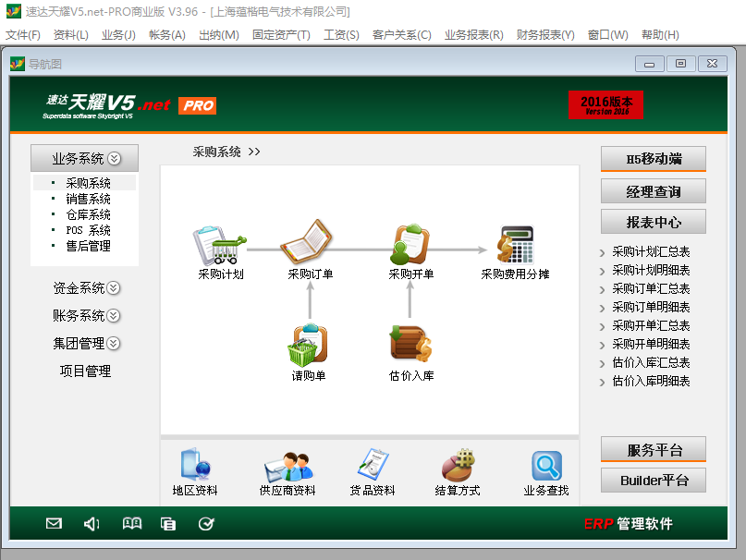Expand the 账务系统 section
746x560 pixels.
[113, 315]
